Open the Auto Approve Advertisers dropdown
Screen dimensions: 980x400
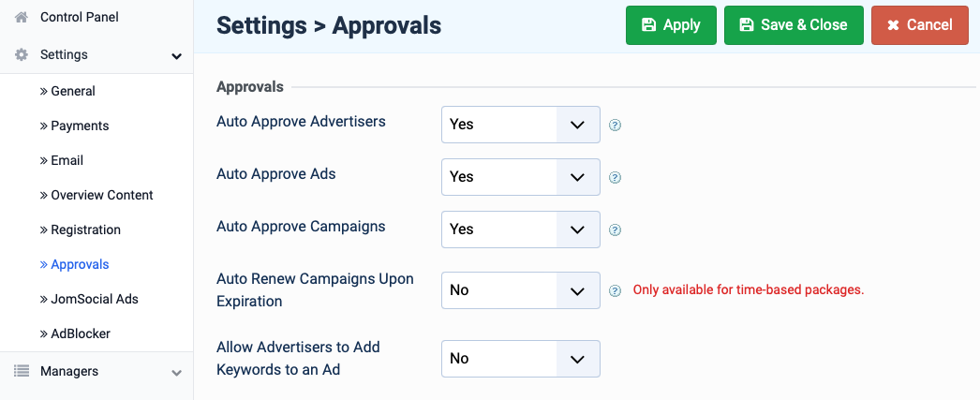pyautogui.click(x=521, y=125)
